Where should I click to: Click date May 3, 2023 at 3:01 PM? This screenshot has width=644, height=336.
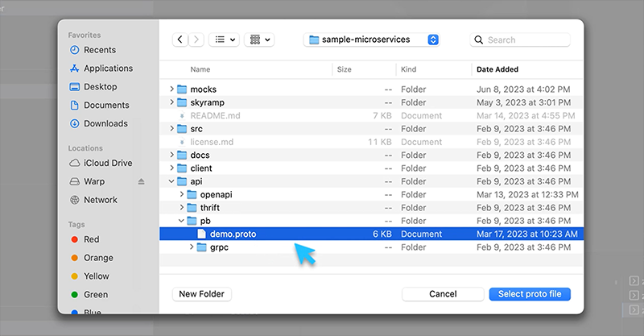524,102
